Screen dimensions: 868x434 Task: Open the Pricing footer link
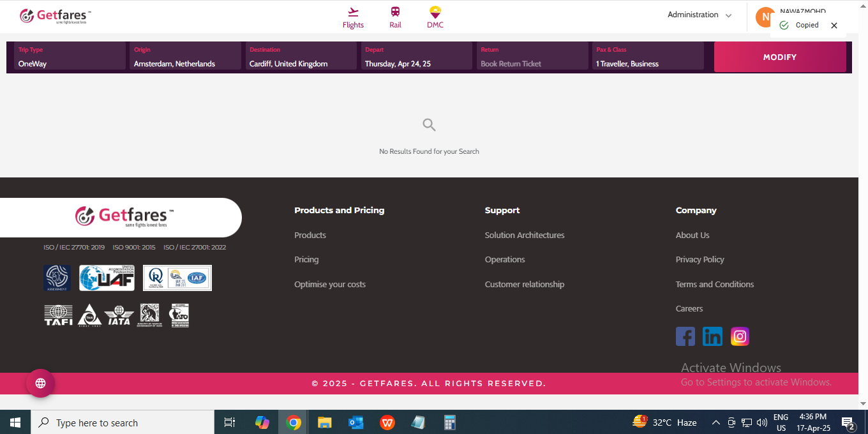306,260
